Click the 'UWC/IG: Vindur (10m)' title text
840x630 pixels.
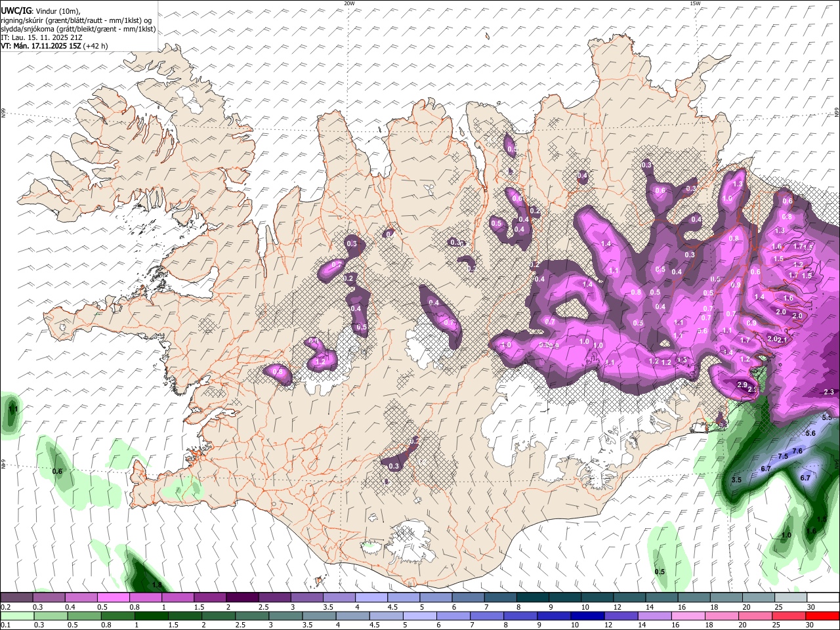click(x=40, y=10)
